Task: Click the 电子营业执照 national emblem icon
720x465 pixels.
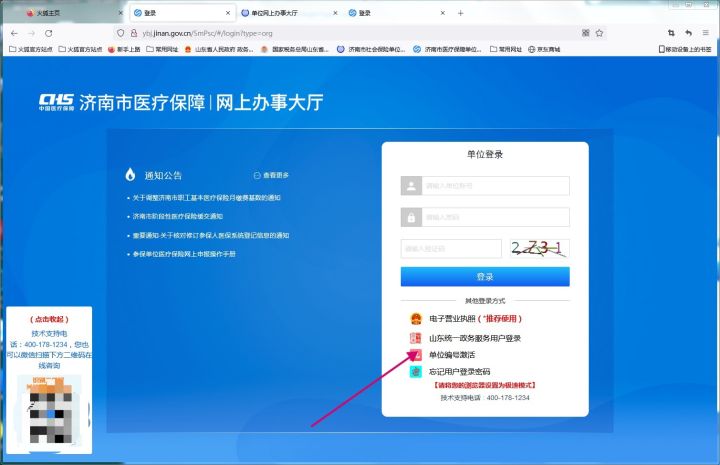Action: [416, 319]
